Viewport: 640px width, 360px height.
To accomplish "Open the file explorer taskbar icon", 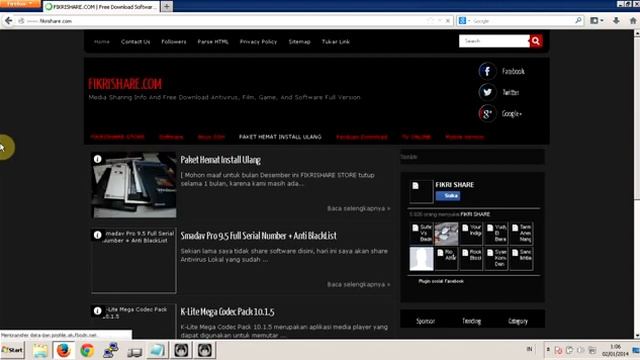I will (40, 351).
